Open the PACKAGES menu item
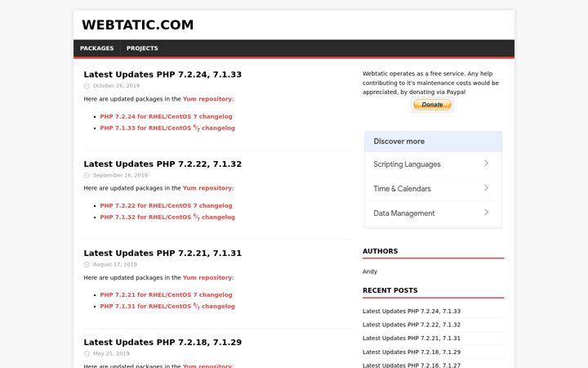The width and height of the screenshot is (588, 368). pyautogui.click(x=96, y=48)
